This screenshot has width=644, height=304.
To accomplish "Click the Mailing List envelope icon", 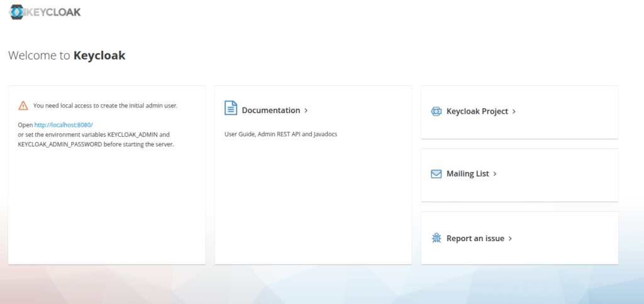I will pyautogui.click(x=436, y=174).
